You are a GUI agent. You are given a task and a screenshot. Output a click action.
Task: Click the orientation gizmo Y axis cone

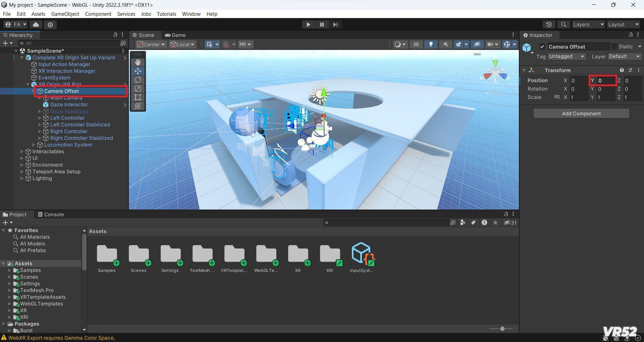click(x=495, y=63)
